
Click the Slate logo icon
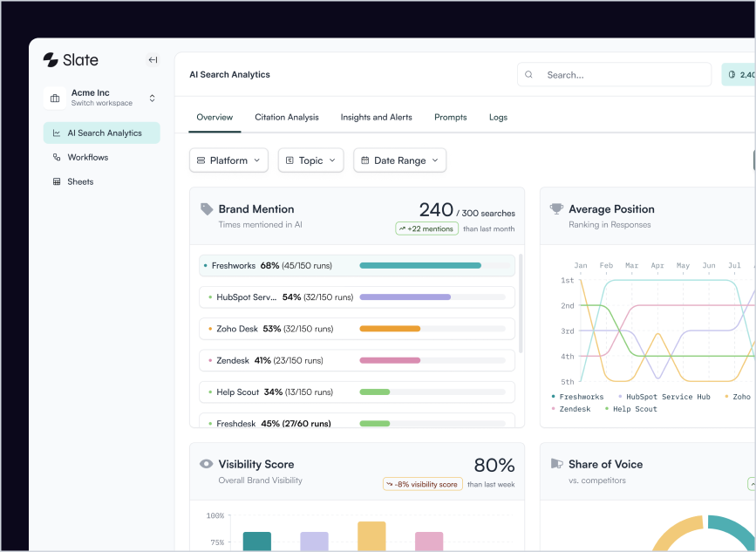click(51, 60)
